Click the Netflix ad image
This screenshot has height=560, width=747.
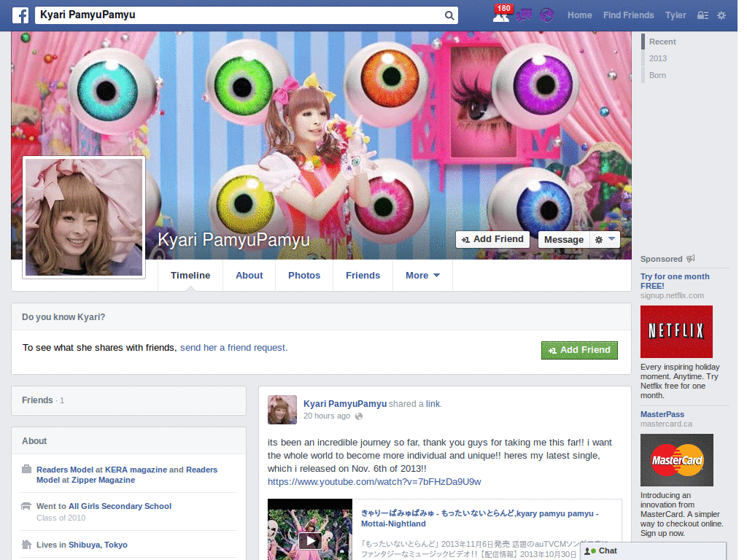click(x=676, y=332)
